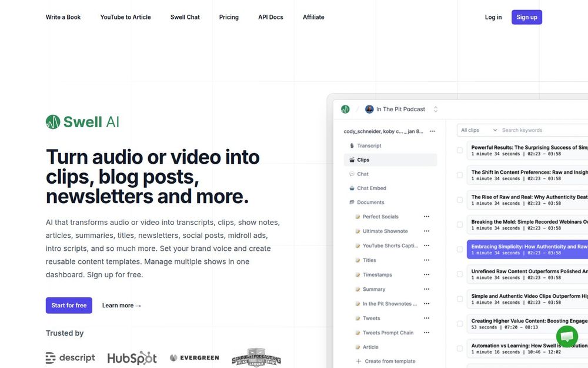Check the Unrefined Raw Content clip checkbox

click(459, 274)
